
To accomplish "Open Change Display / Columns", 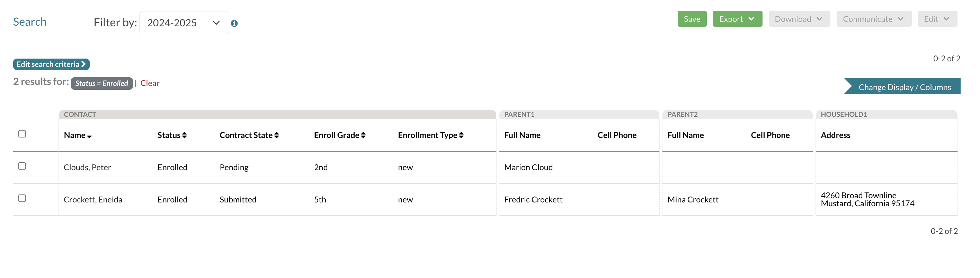I will (x=904, y=87).
